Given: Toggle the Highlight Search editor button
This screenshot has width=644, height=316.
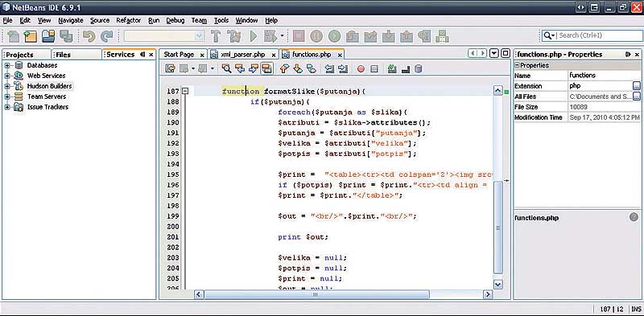Looking at the screenshot, I should click(x=267, y=68).
